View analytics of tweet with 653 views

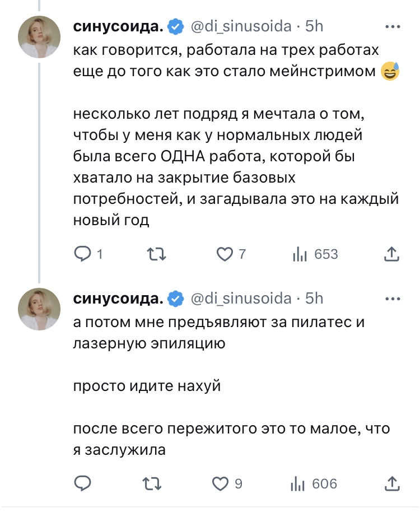click(301, 254)
